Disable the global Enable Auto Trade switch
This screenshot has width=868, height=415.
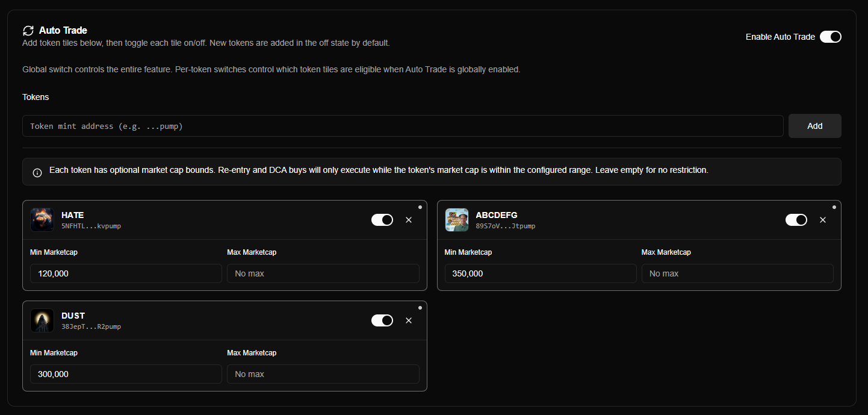[x=830, y=37]
